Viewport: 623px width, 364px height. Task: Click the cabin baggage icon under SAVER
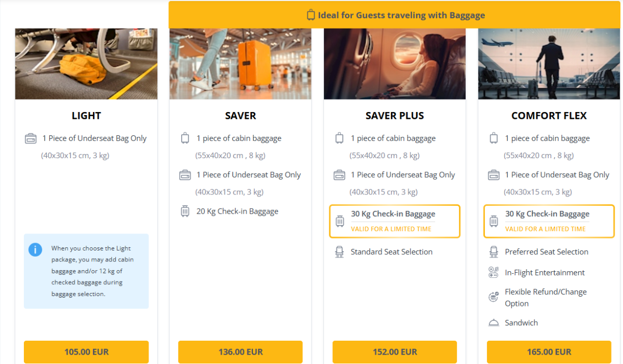[185, 138]
